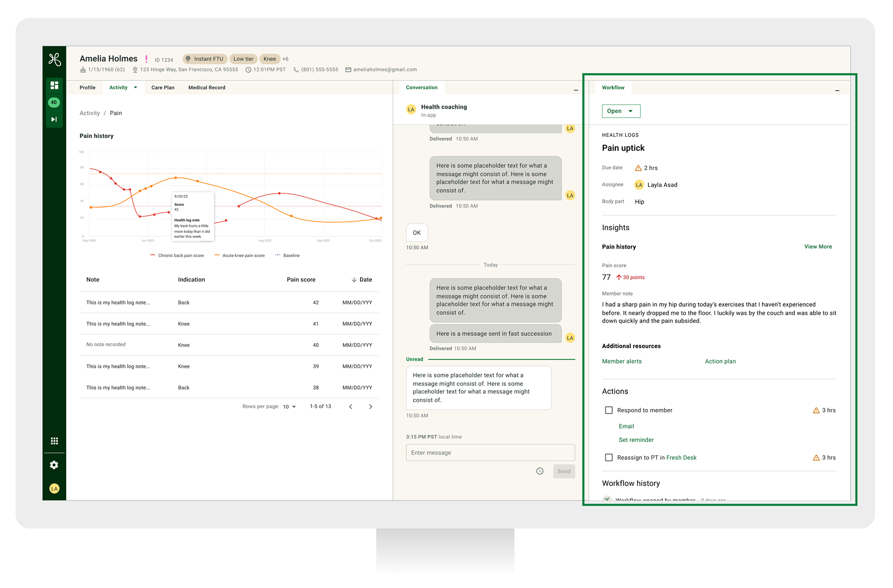Viewport: 893px width, 588px height.
Task: Click the OK reply message bubble
Action: [x=417, y=233]
